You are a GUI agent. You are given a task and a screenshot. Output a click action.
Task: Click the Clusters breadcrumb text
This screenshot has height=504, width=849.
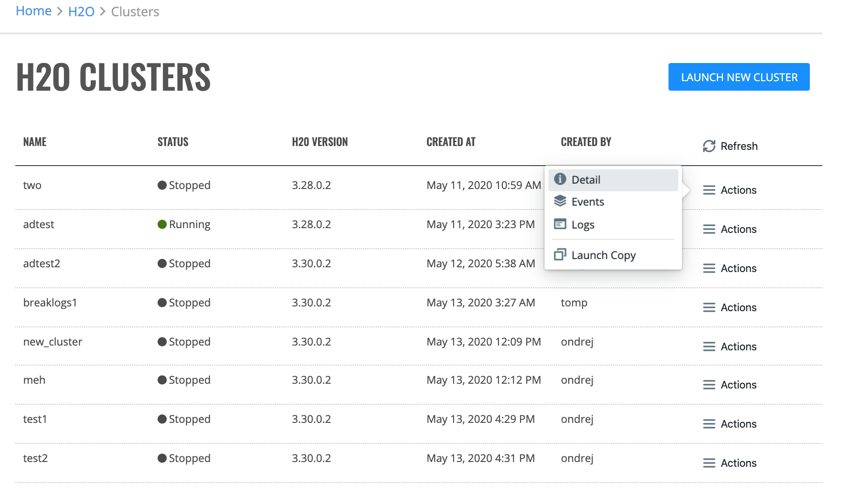[135, 11]
